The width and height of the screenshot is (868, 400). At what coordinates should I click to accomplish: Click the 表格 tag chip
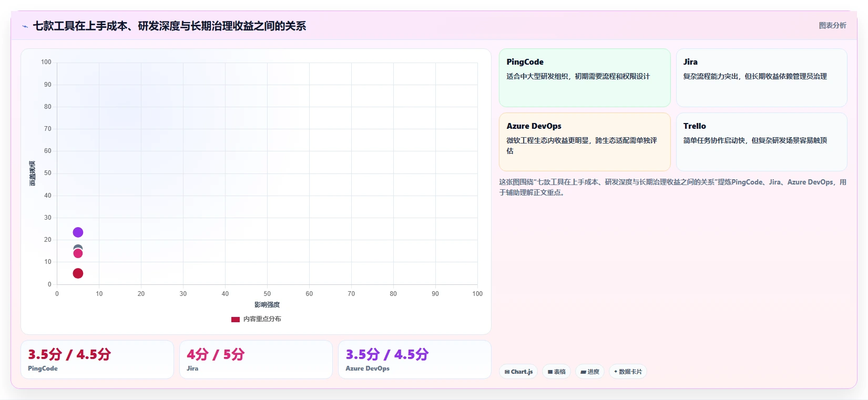[556, 372]
